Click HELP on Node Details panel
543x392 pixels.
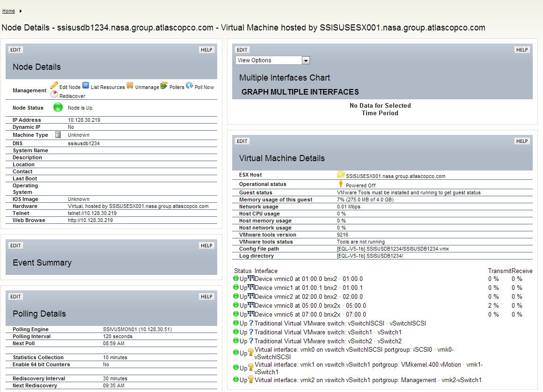[x=207, y=50]
